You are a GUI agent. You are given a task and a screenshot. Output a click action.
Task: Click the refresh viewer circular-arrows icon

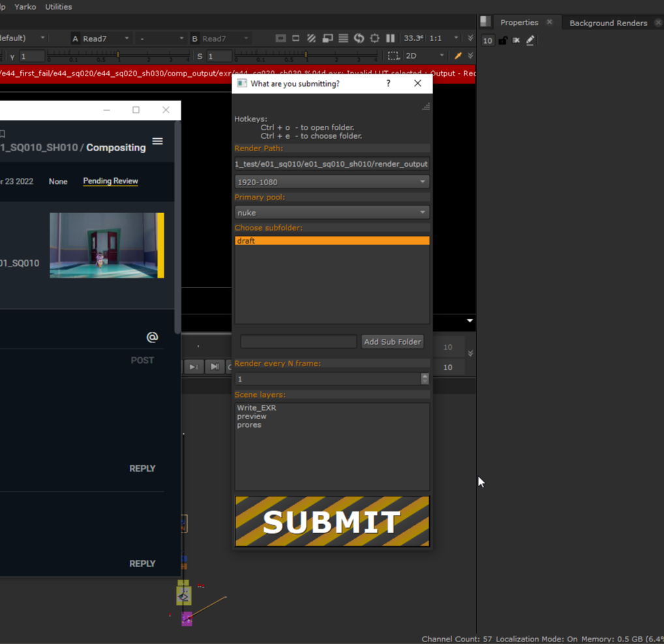(359, 38)
